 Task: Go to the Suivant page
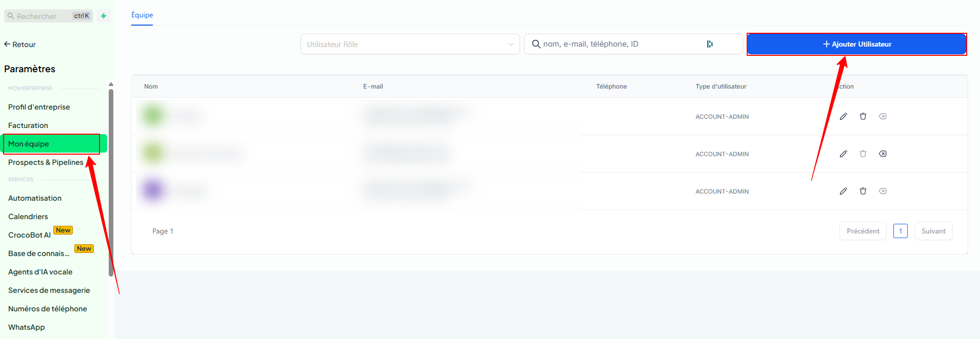point(933,231)
